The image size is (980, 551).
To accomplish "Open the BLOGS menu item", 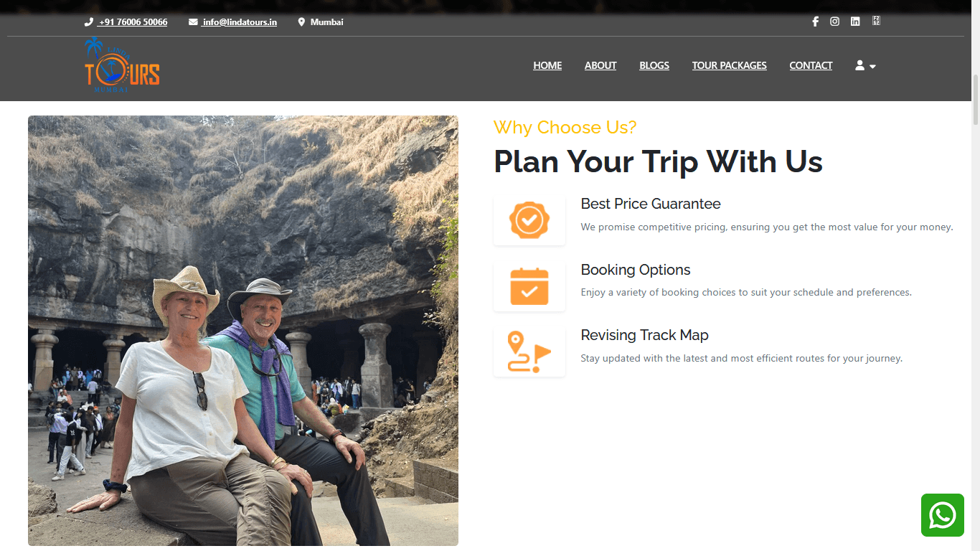I will click(x=654, y=65).
